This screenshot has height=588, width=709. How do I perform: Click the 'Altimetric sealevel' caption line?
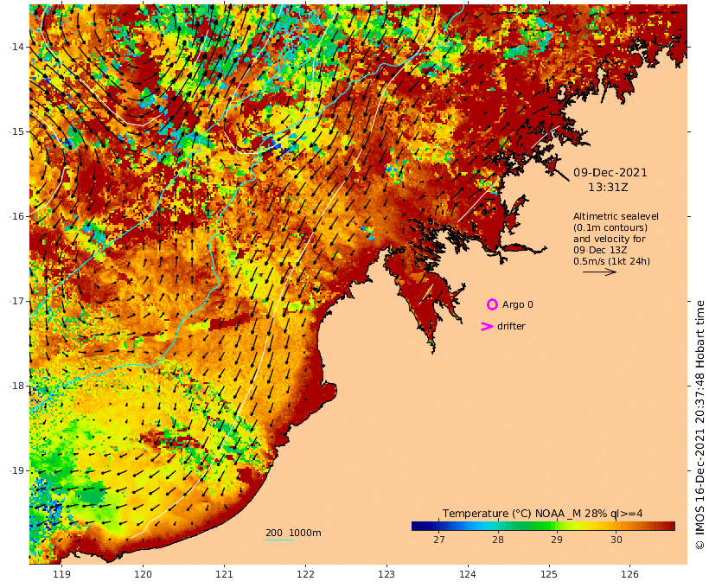click(x=616, y=217)
